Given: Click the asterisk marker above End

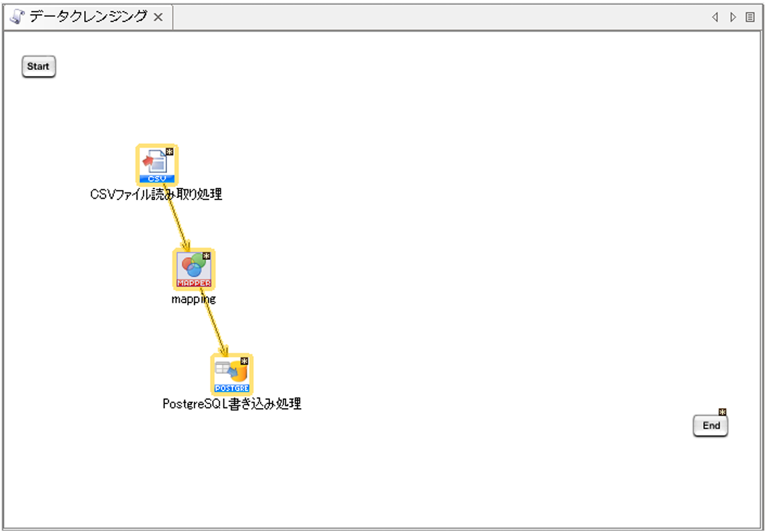Looking at the screenshot, I should pyautogui.click(x=722, y=411).
